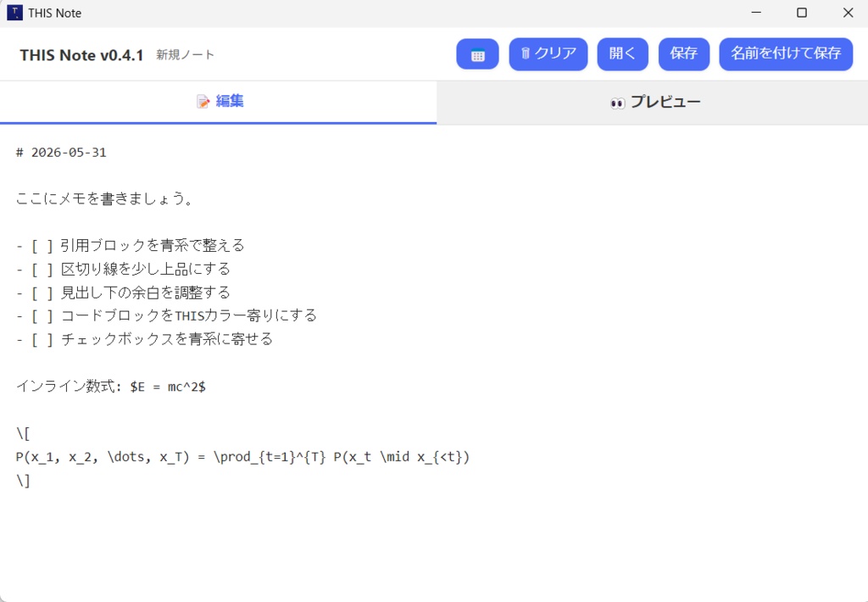
Task: Click the task line 見出し下の余白を調整する
Action: click(x=123, y=293)
